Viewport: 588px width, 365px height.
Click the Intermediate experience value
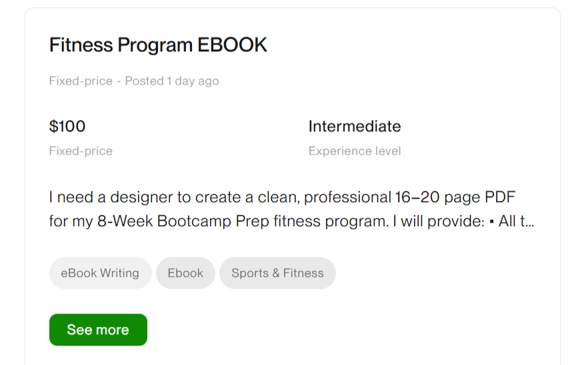pyautogui.click(x=355, y=126)
